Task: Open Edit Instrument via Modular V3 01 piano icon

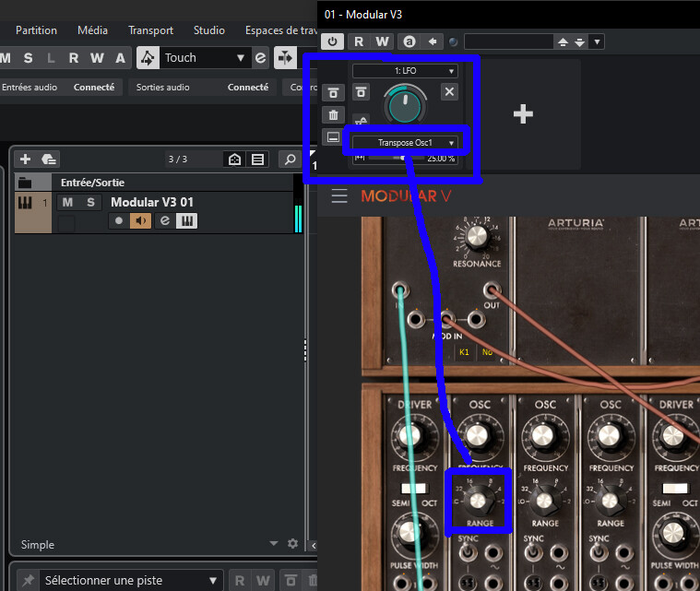Action: click(186, 220)
